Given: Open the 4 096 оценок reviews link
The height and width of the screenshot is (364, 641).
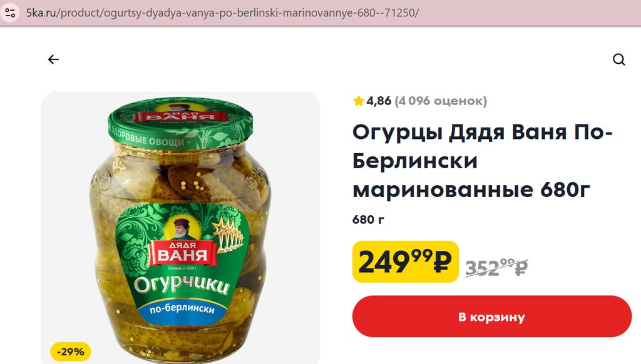Looking at the screenshot, I should point(441,101).
